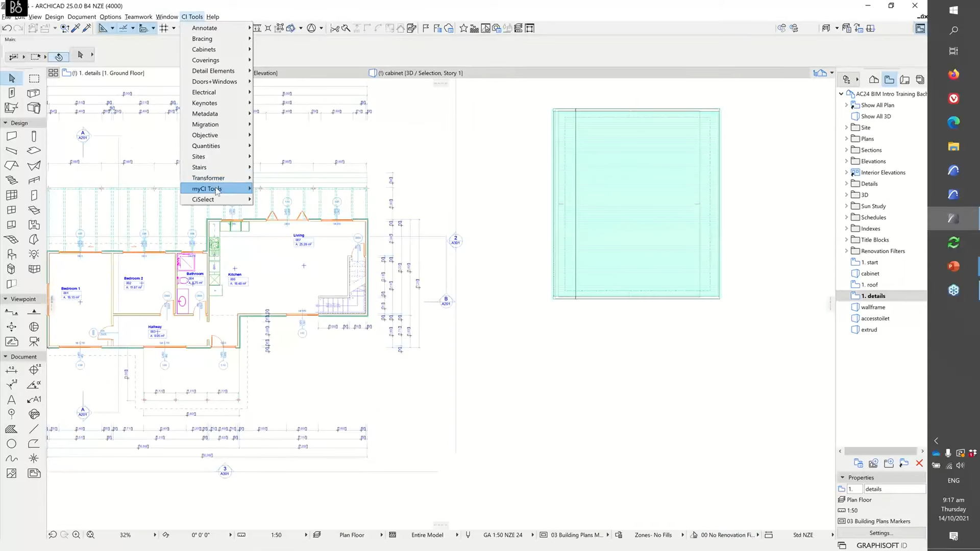Expand the Doors+Windows submenu
This screenshot has height=551, width=980.
click(215, 82)
